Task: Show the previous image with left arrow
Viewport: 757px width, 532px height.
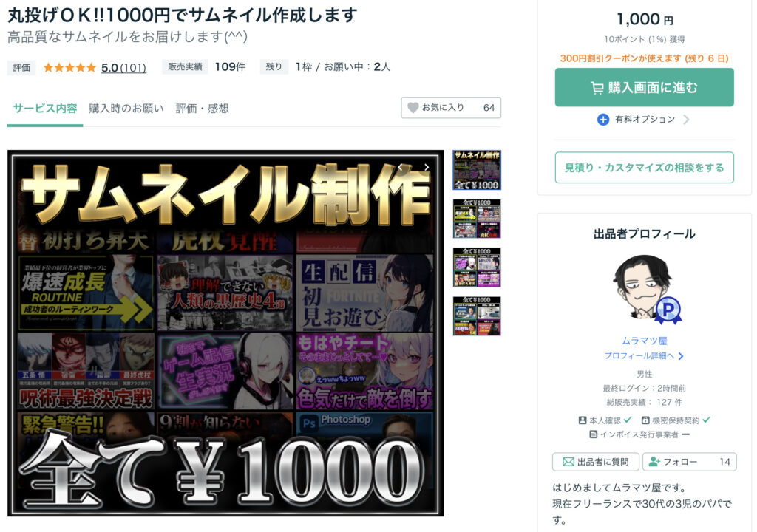Action: pyautogui.click(x=400, y=168)
